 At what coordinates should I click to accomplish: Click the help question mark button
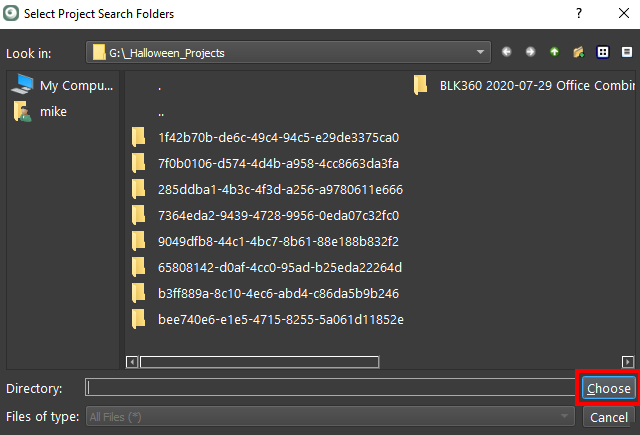point(578,13)
